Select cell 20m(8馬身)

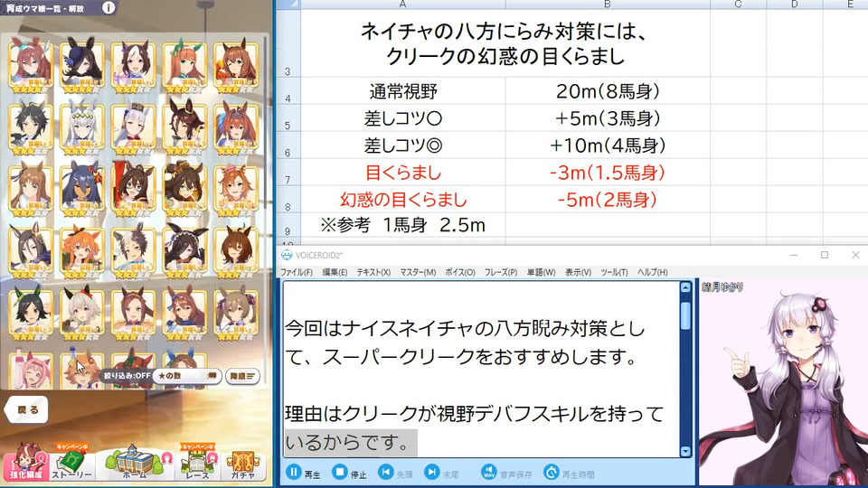click(x=608, y=91)
